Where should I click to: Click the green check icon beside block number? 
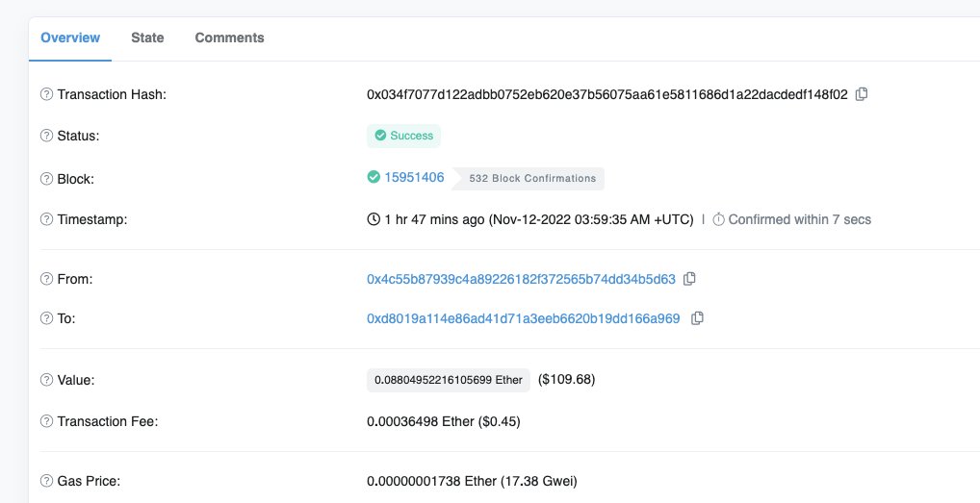point(374,177)
